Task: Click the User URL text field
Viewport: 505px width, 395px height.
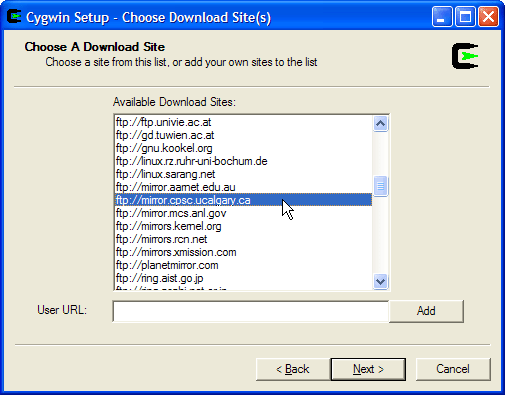Action: tap(251, 311)
